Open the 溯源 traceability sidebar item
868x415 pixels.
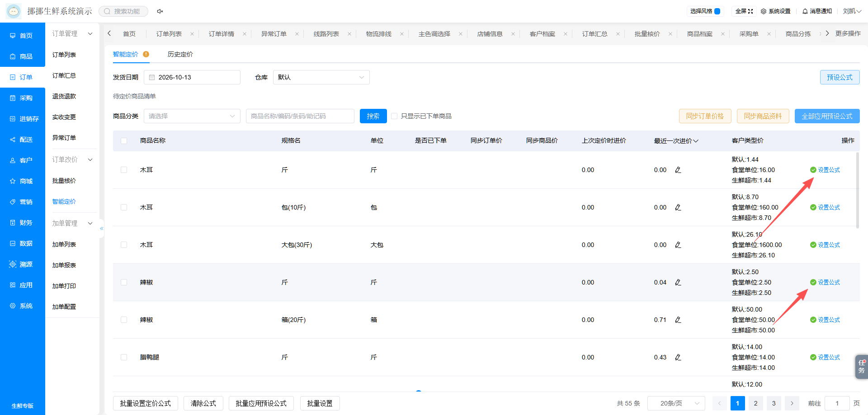coord(22,264)
